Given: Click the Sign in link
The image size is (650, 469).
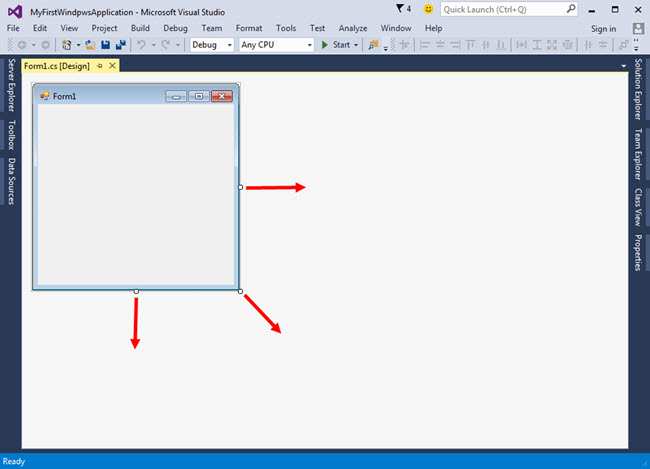Looking at the screenshot, I should [603, 29].
